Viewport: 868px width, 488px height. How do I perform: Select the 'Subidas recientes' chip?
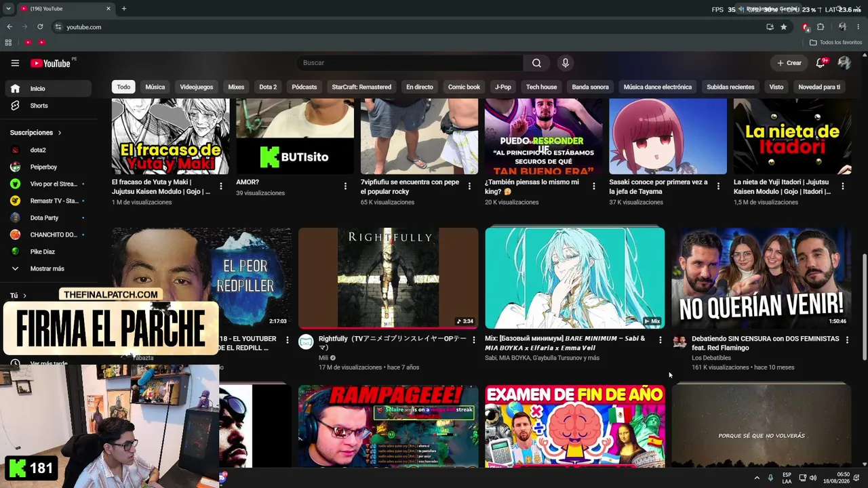click(x=730, y=87)
